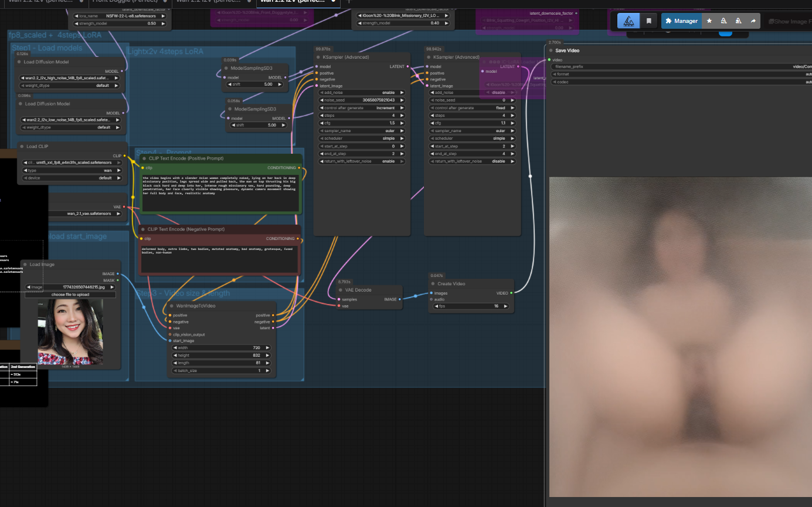Image resolution: width=812 pixels, height=507 pixels.
Task: Open the image file dropdown in Load Image
Action: point(70,287)
